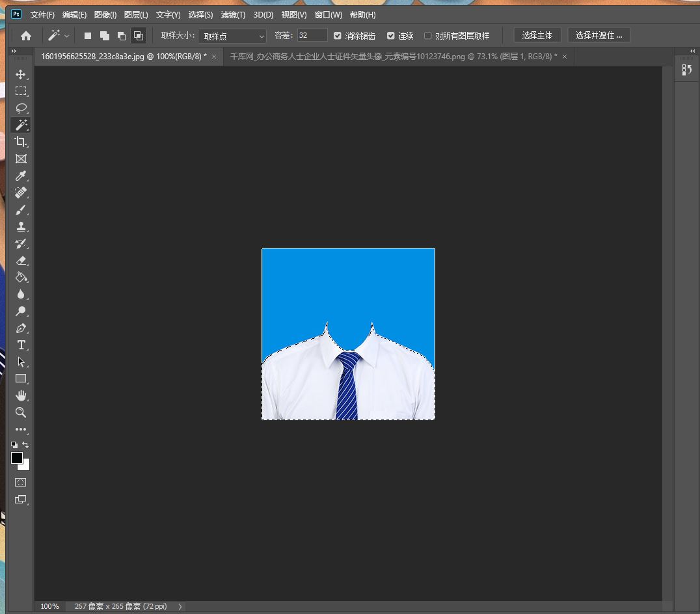The image size is (700, 614).
Task: Open the 窗口(W) menu
Action: [328, 15]
